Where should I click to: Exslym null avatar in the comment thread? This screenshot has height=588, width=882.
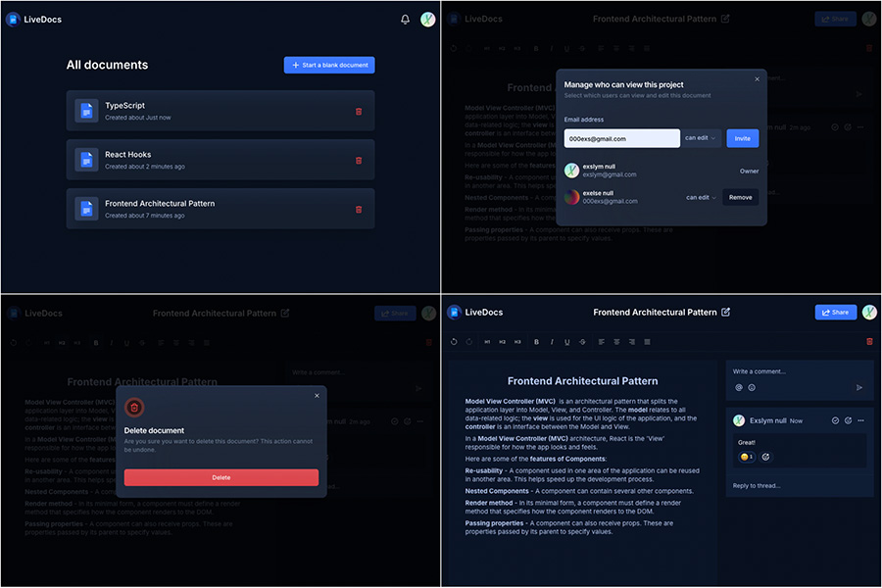[x=739, y=420]
